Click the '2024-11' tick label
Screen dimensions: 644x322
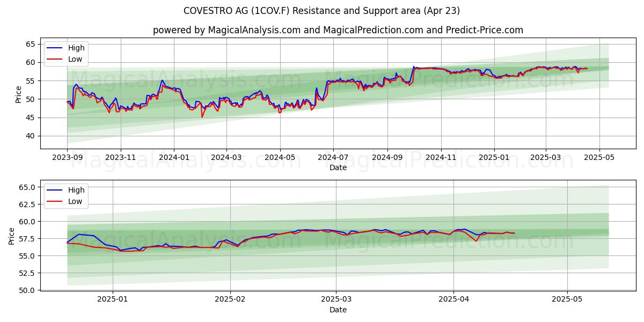441,158
